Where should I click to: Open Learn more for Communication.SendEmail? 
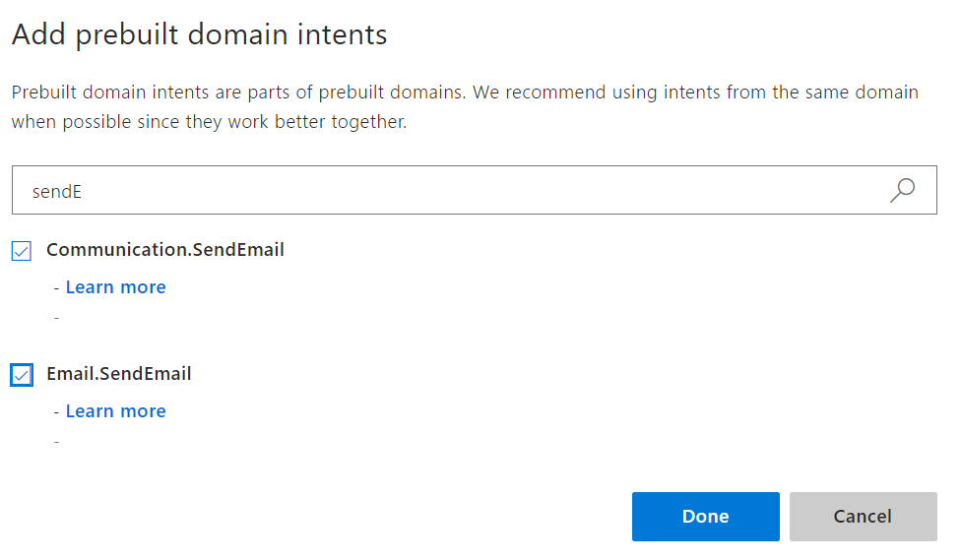click(115, 287)
